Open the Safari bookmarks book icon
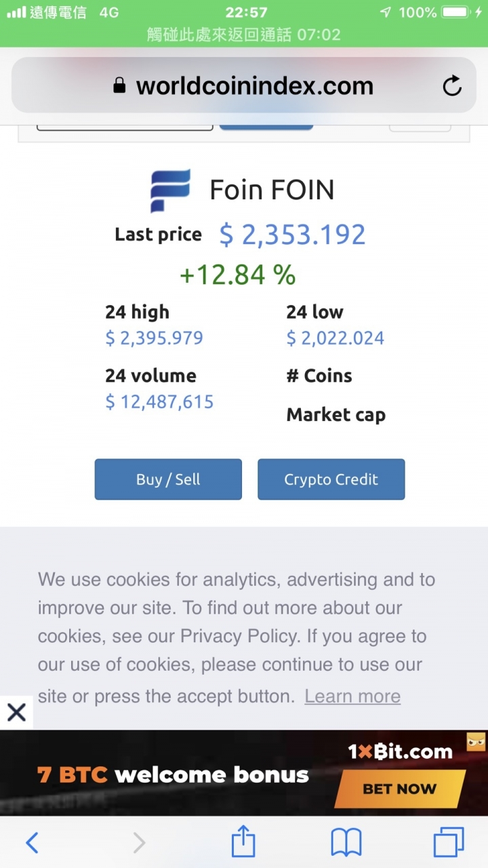 point(346,843)
